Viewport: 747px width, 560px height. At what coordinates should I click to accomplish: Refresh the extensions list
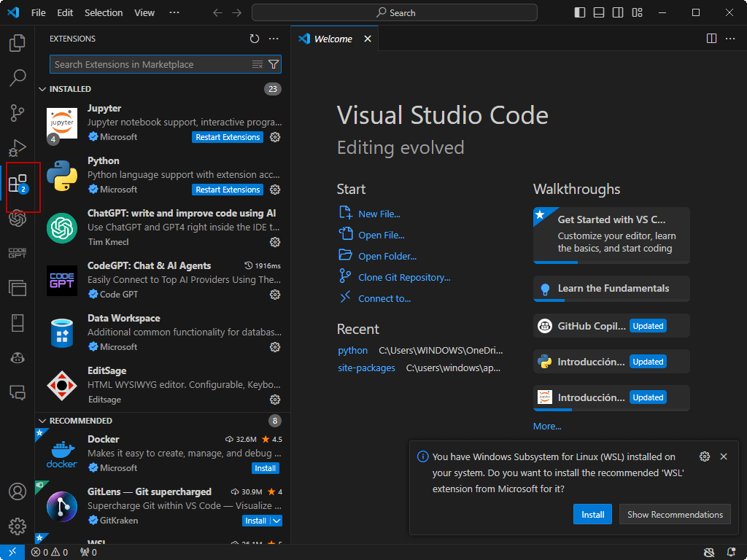click(x=254, y=39)
